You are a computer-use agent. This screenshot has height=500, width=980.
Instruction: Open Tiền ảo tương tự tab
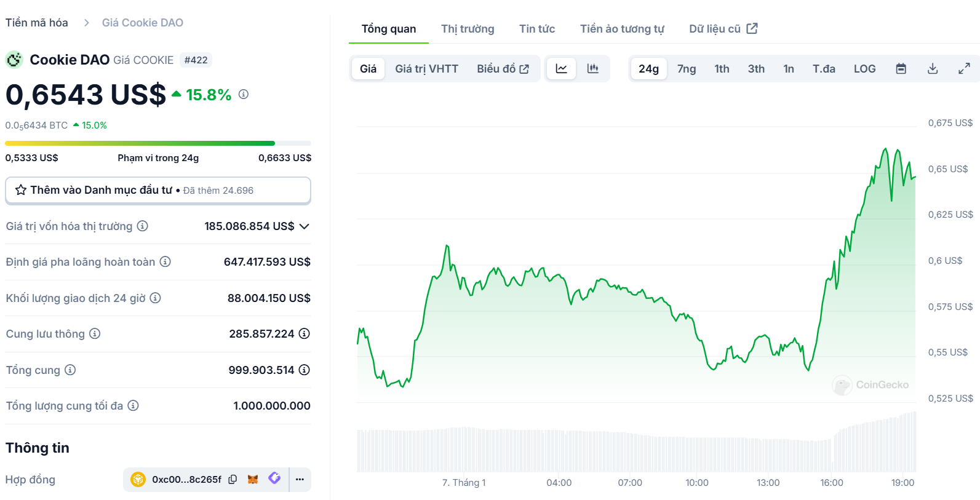point(622,29)
